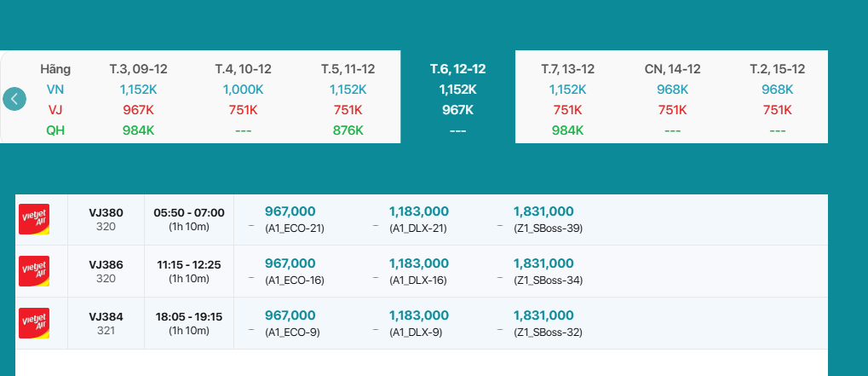This screenshot has height=376, width=868.
Task: Switch to T.4, 10-12 date column
Action: pos(243,69)
